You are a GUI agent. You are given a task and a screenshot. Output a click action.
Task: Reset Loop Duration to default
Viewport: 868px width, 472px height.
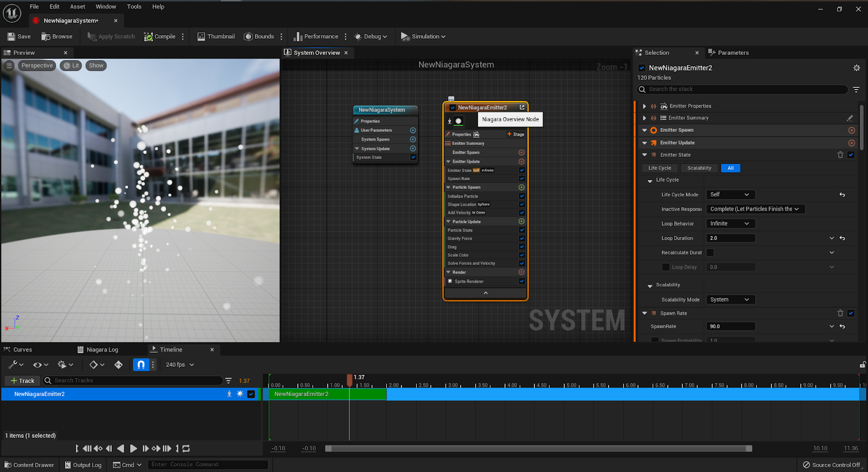[x=843, y=238]
